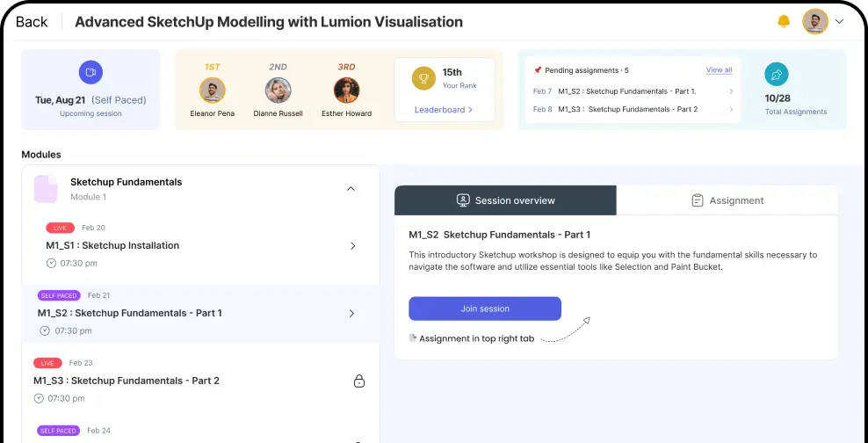The width and height of the screenshot is (868, 443).
Task: Click the gold trophy rank icon
Action: pos(423,78)
